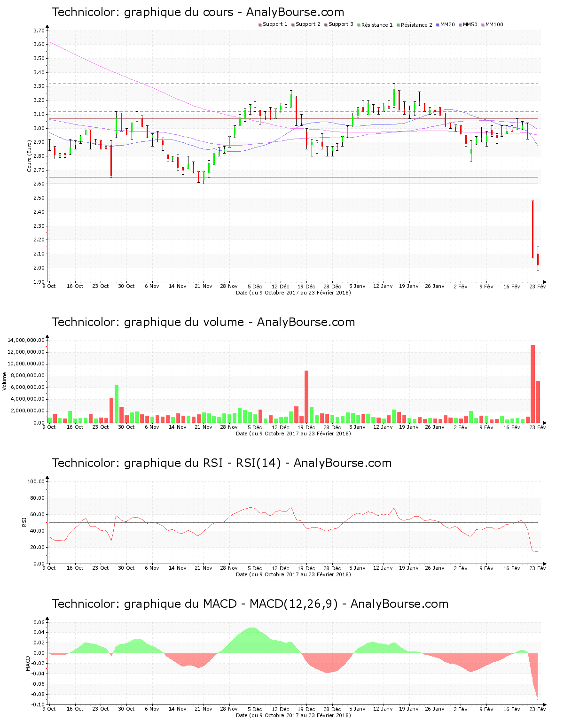Click the 100.00 label on RSI axis
Viewport: 564px width, 728px height.
[36, 481]
